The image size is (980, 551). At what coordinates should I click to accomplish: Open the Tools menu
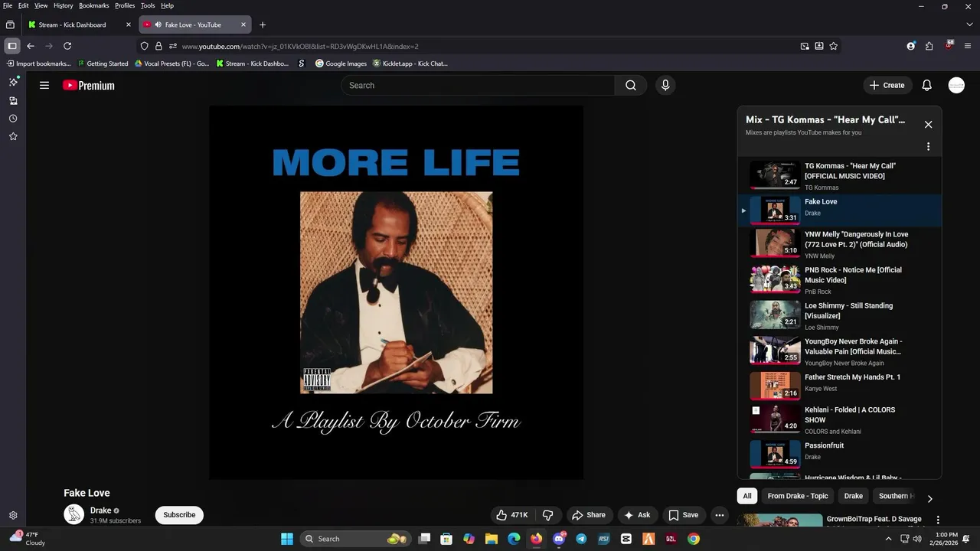[148, 5]
